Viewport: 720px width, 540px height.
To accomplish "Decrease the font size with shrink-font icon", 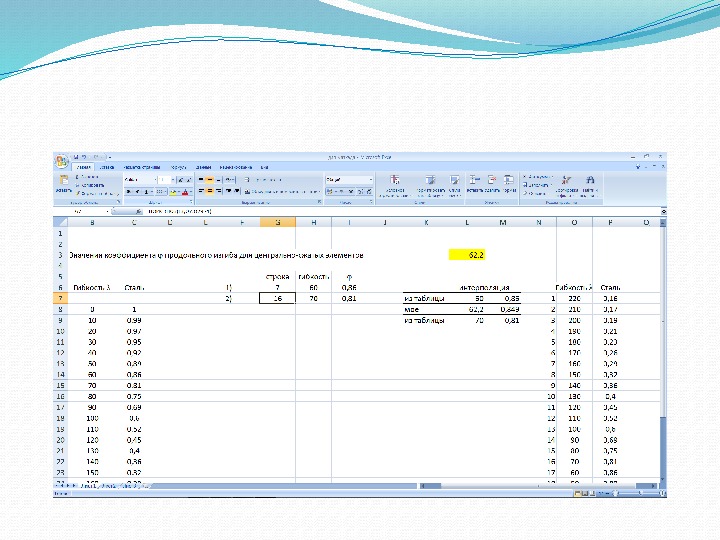I will coord(189,180).
